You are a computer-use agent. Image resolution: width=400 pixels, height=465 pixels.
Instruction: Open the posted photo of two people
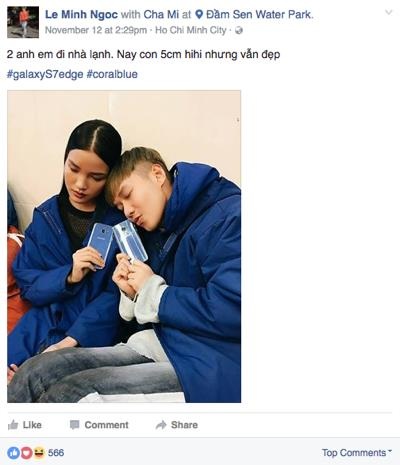point(124,246)
